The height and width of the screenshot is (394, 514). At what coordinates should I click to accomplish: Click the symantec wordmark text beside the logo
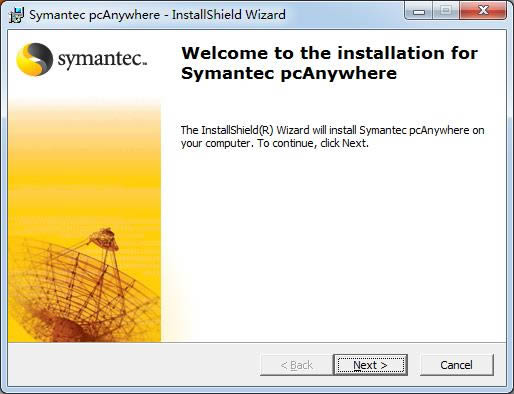point(102,59)
